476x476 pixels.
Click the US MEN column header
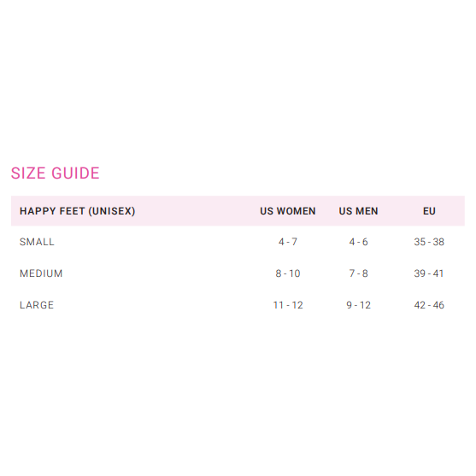tap(359, 211)
